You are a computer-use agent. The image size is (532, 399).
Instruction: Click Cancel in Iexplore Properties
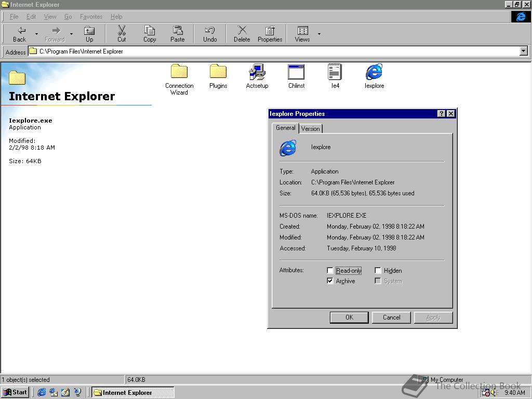click(x=391, y=317)
